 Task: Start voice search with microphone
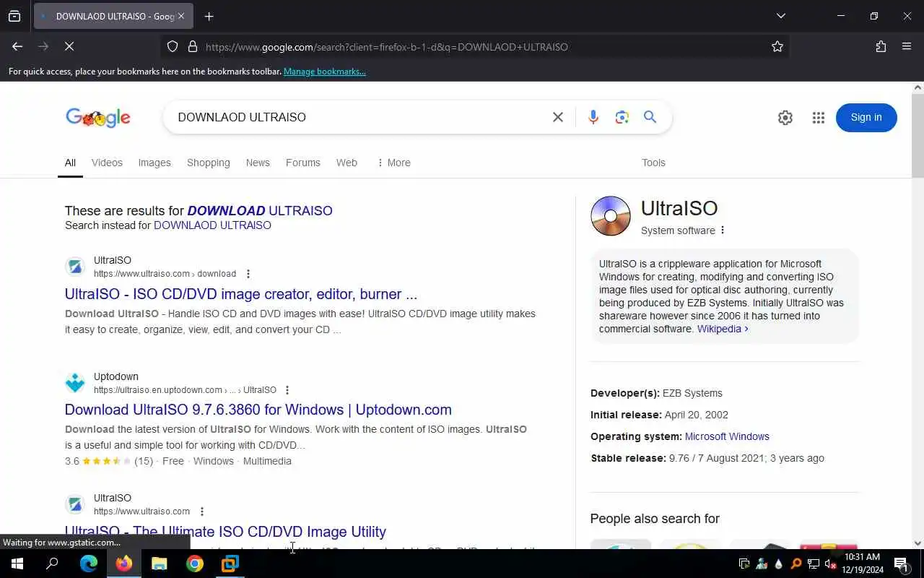593,117
